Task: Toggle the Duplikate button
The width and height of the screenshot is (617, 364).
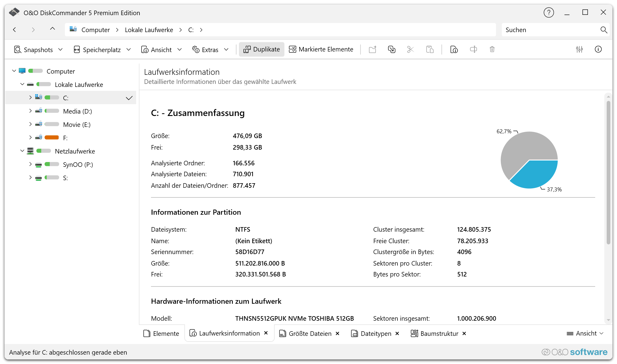Action: 261,49
